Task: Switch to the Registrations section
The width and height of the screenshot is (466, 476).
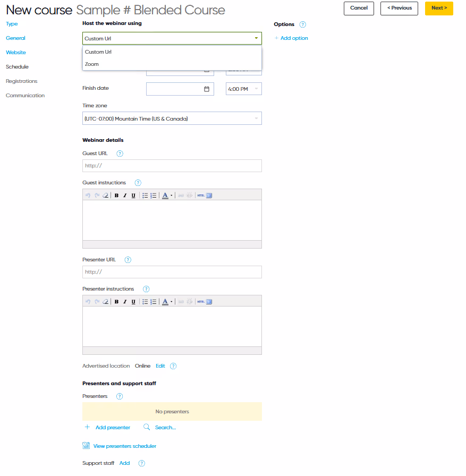Action: pos(21,81)
